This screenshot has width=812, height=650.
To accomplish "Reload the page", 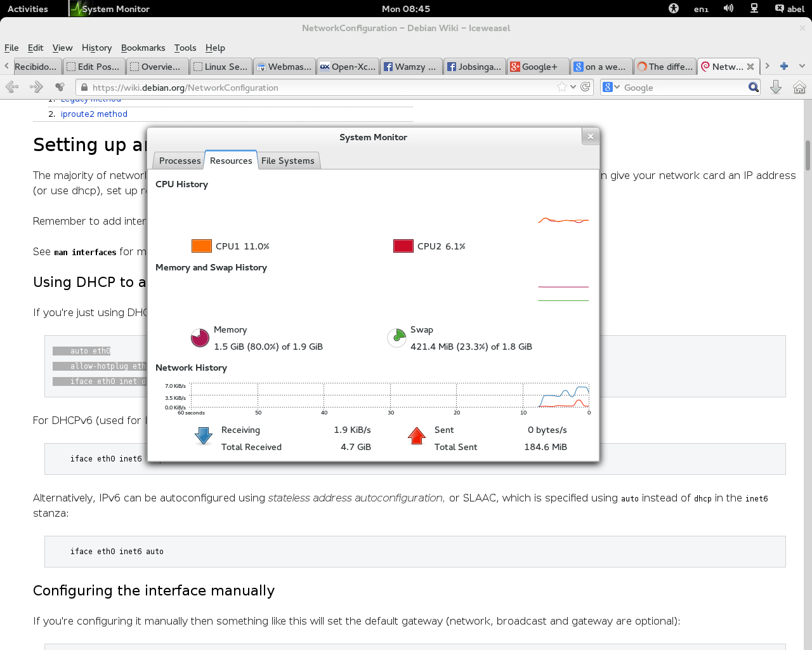I will pos(585,87).
